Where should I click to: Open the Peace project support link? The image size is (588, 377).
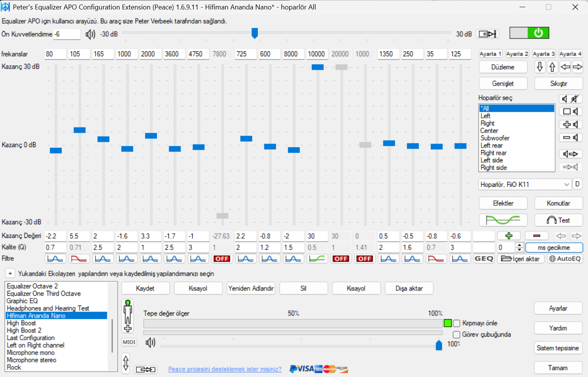coord(225,369)
